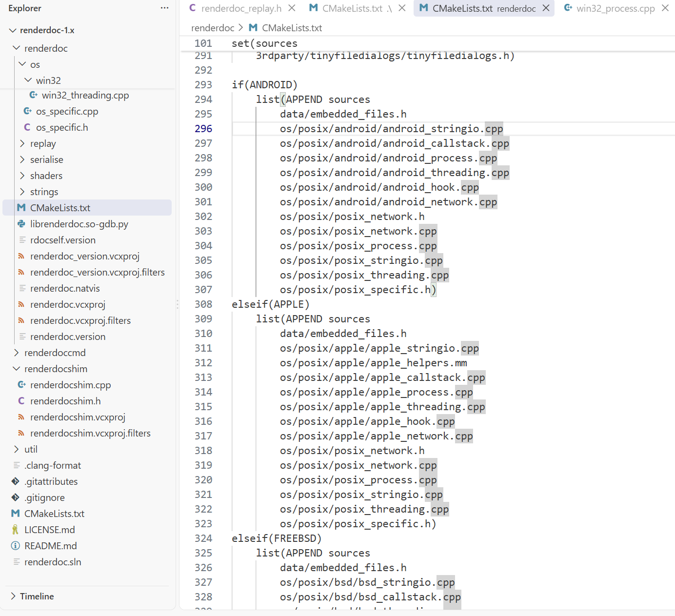Open .gitattributes file
The width and height of the screenshot is (675, 616).
[51, 481]
